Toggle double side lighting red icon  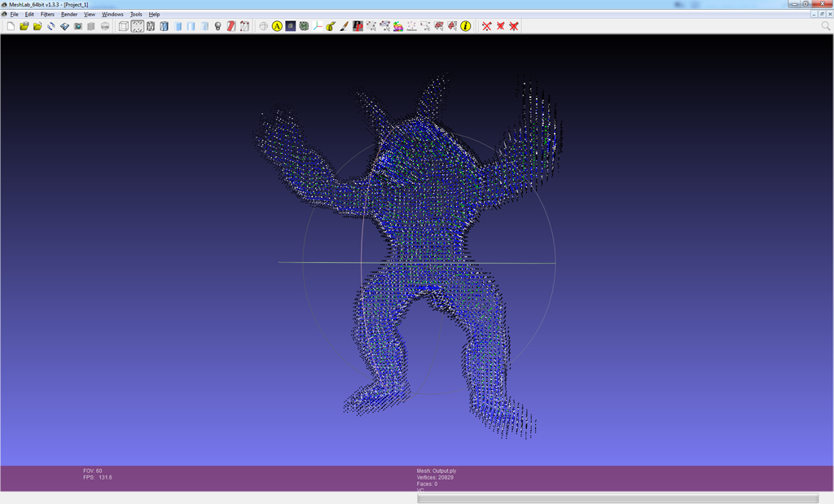pyautogui.click(x=230, y=26)
